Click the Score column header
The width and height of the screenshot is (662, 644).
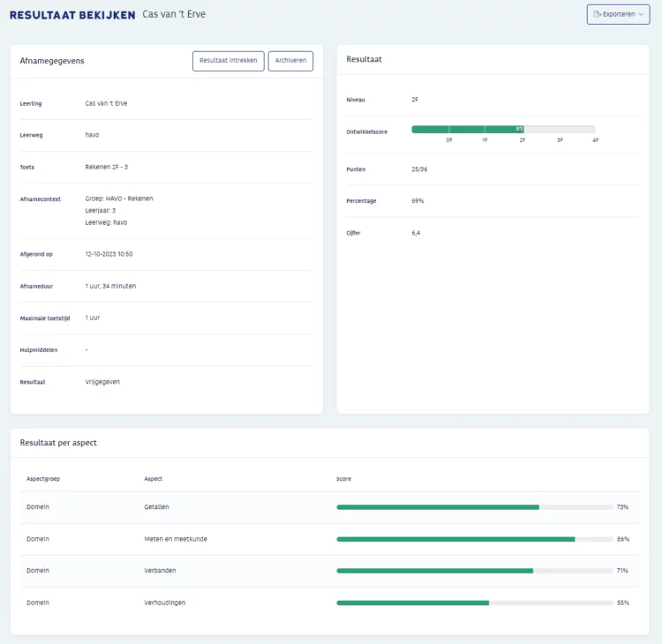(343, 479)
